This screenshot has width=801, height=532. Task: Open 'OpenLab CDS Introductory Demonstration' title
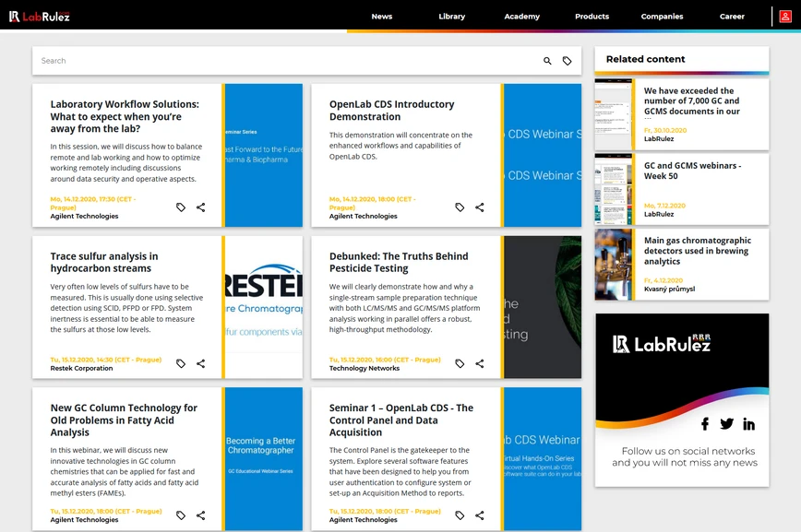391,111
